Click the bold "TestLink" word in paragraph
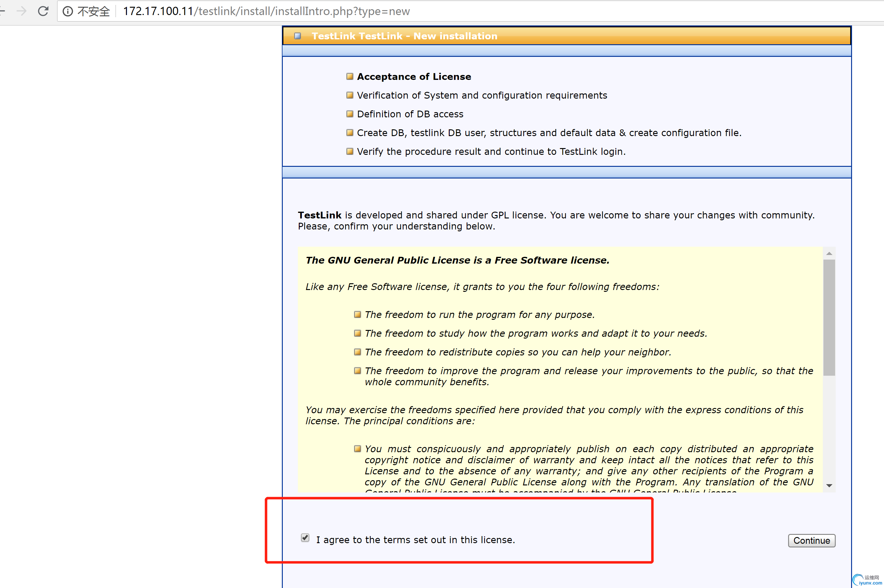 (320, 215)
